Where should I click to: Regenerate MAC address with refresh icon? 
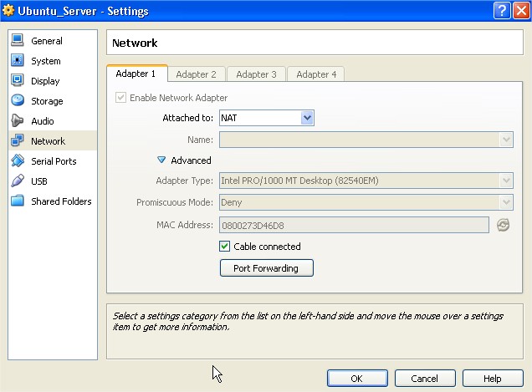[503, 225]
